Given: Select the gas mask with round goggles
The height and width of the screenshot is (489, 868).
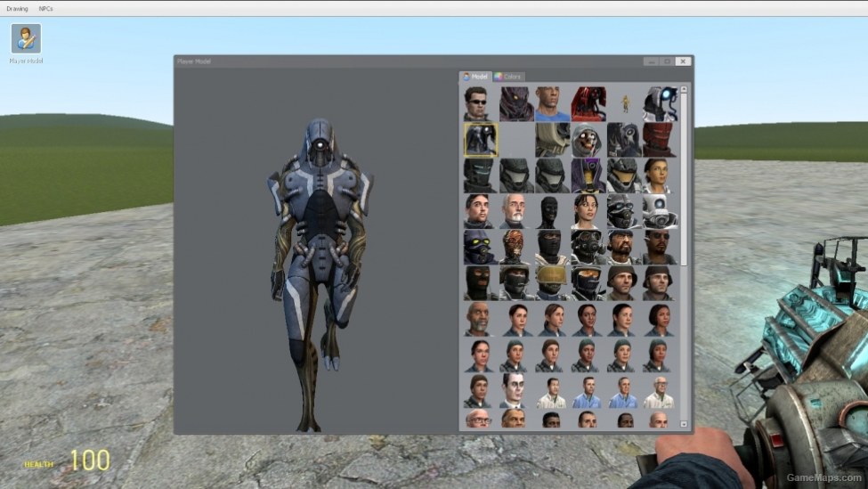Looking at the screenshot, I should tap(588, 247).
